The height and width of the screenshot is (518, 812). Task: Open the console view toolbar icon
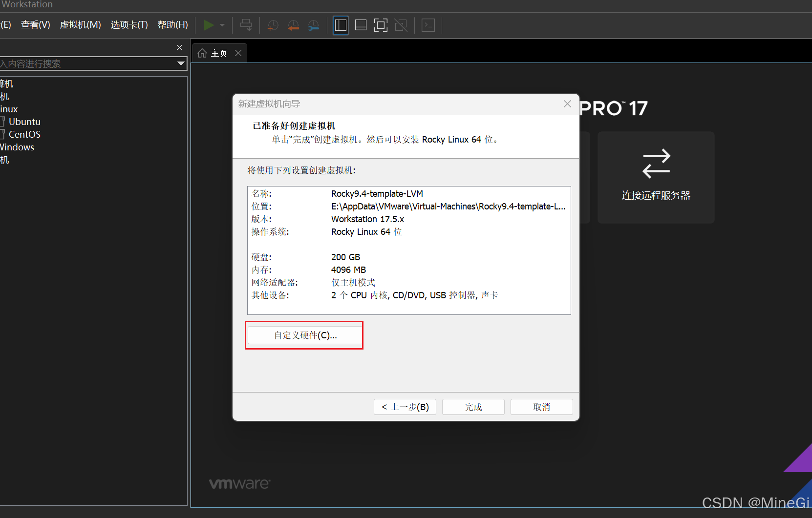coord(428,25)
